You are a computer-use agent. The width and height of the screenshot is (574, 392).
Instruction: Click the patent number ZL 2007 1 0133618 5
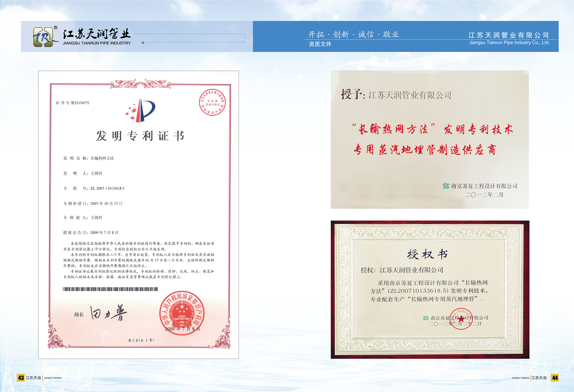107,189
